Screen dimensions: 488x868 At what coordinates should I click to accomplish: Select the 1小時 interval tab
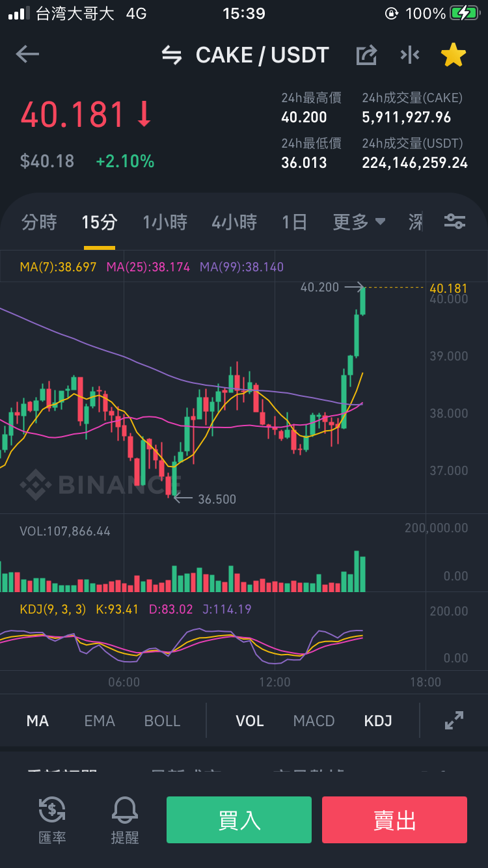coord(165,223)
